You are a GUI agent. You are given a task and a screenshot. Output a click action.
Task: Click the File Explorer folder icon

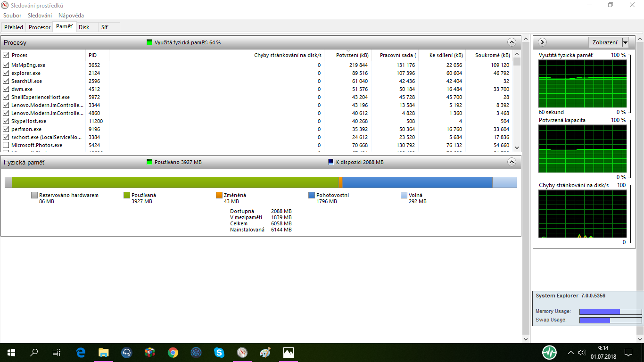[x=104, y=352]
